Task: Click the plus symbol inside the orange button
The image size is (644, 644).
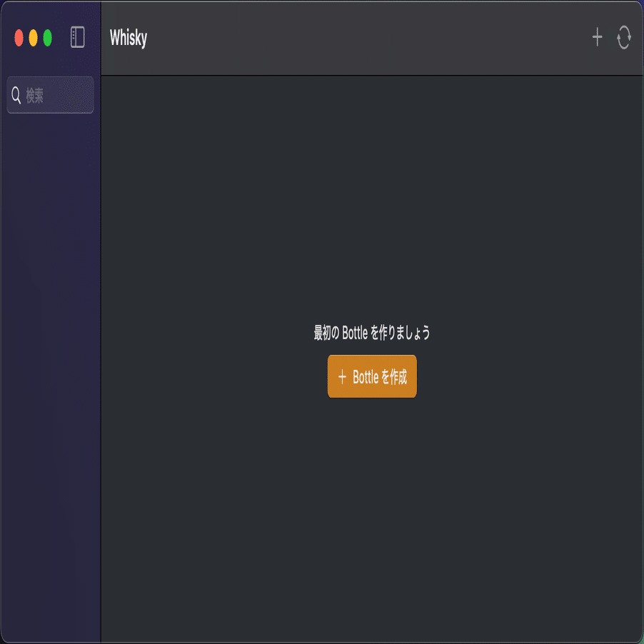Action: pyautogui.click(x=342, y=377)
